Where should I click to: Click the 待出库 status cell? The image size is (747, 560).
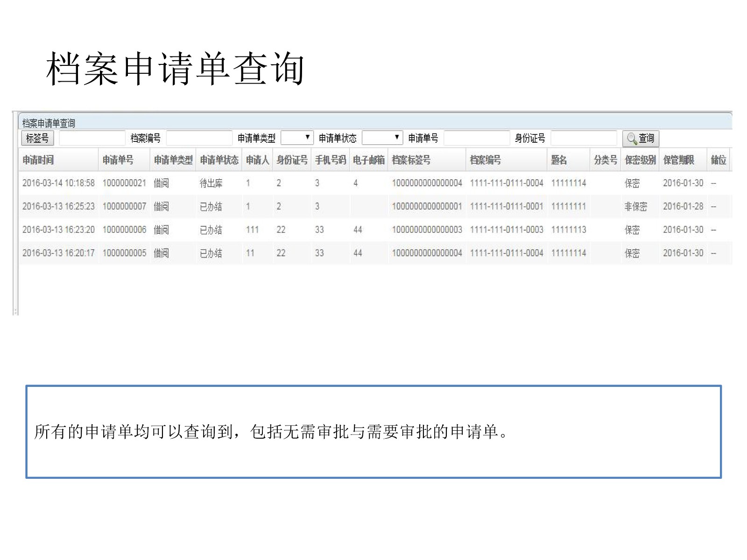[211, 183]
